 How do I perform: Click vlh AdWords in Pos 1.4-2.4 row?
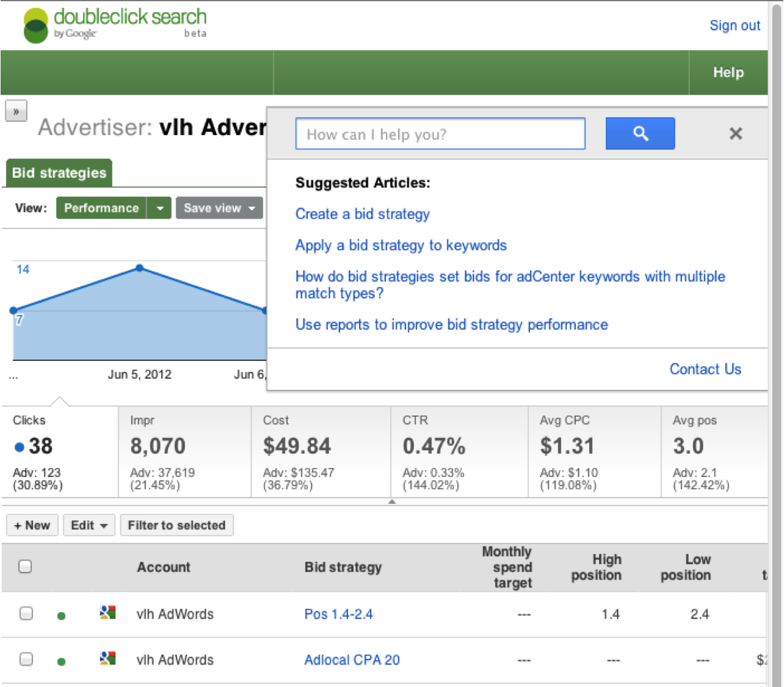(x=175, y=614)
